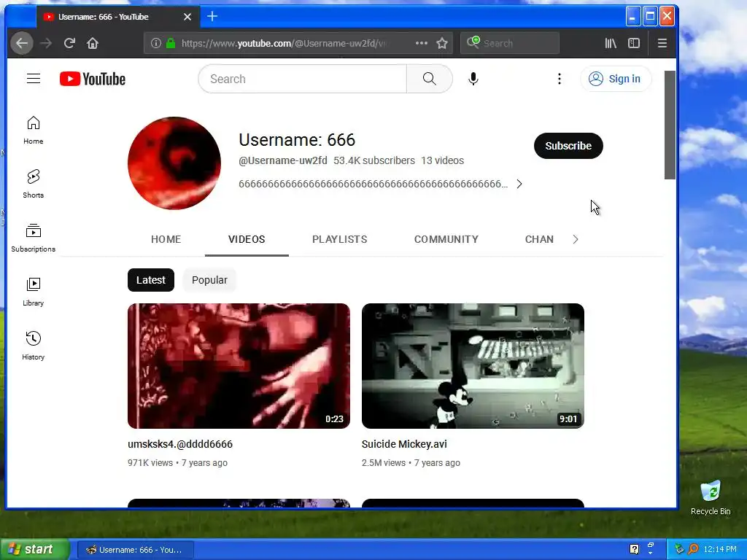Switch to the channel HOME tab

[x=166, y=239]
